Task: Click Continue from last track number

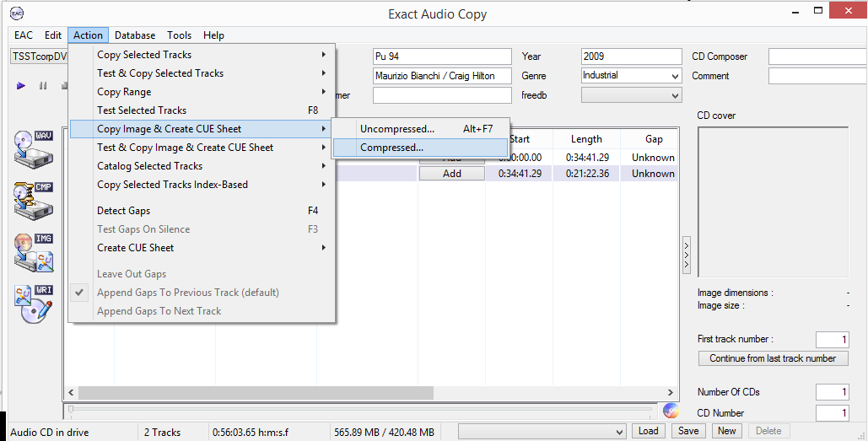Action: (x=773, y=358)
